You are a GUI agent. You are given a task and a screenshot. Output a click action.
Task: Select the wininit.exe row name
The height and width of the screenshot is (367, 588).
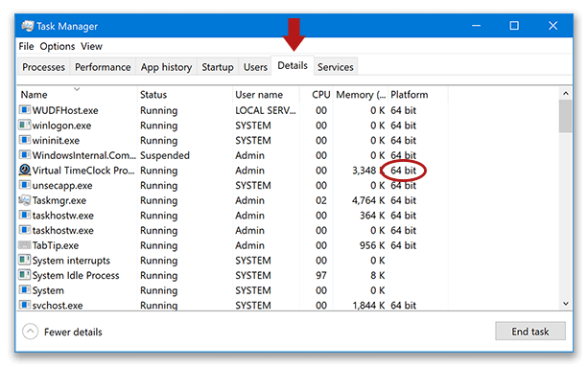tap(56, 141)
